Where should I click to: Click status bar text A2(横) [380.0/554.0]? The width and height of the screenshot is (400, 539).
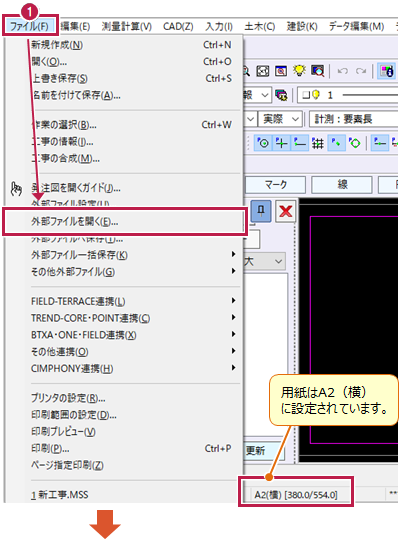point(296,495)
